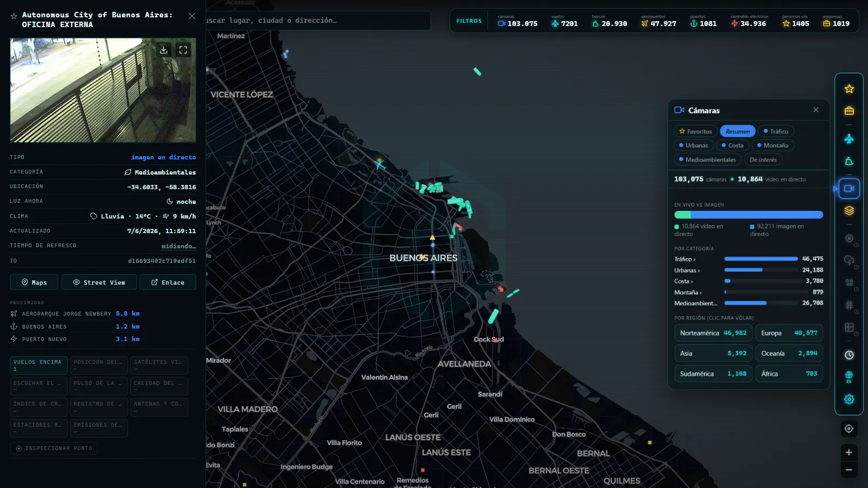Toggle the centrales eléctricas 34.936 filter

pos(749,21)
